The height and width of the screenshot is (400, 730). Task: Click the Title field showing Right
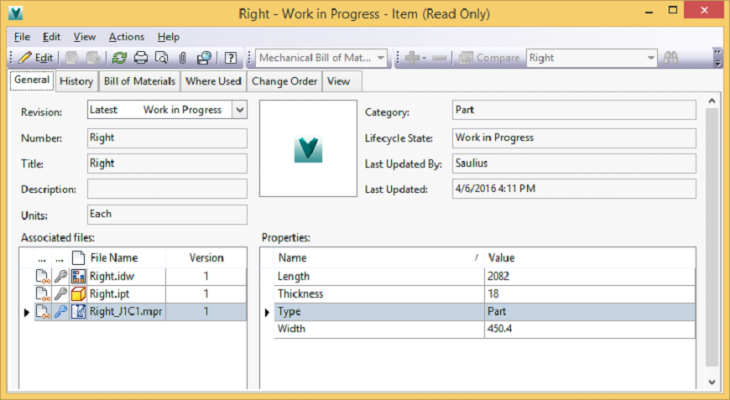point(167,163)
